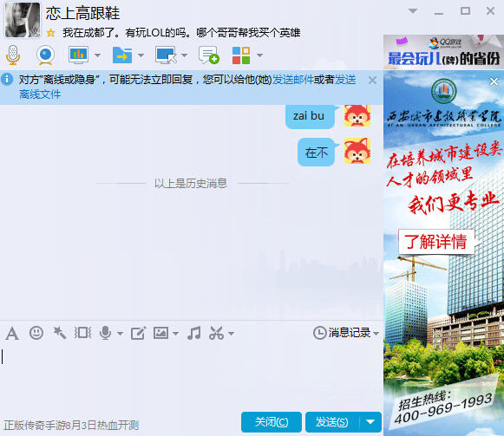
Task: Record a voice message with mic icon
Action: [106, 333]
